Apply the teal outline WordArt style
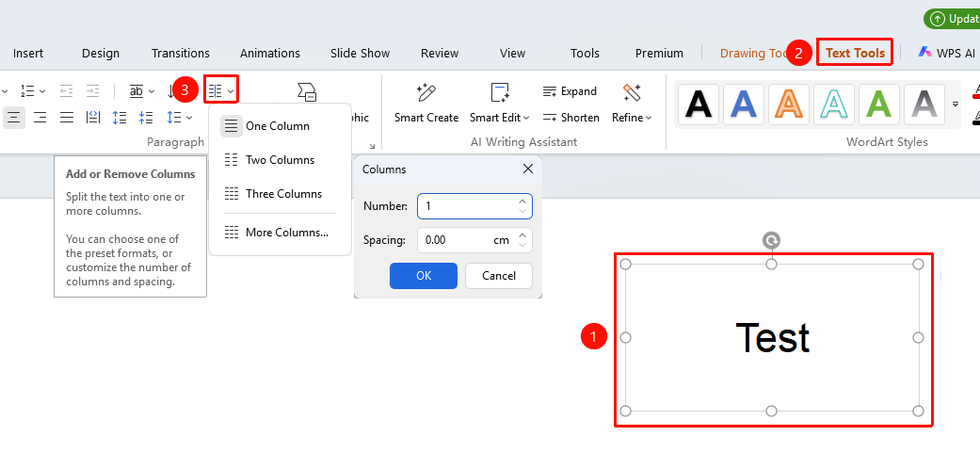This screenshot has width=980, height=468. click(x=834, y=104)
